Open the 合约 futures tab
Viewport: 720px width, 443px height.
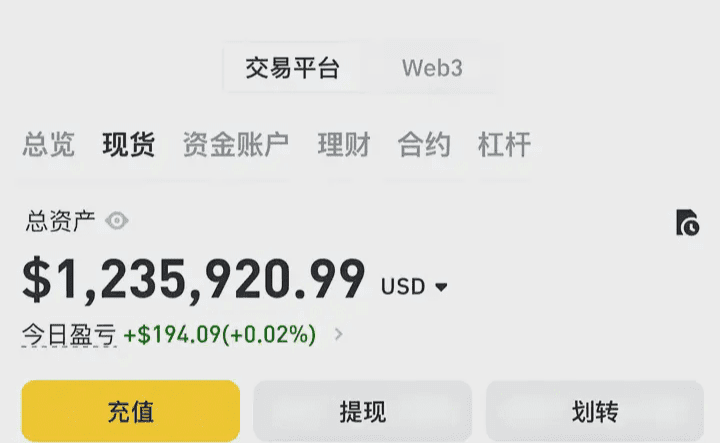(x=424, y=145)
